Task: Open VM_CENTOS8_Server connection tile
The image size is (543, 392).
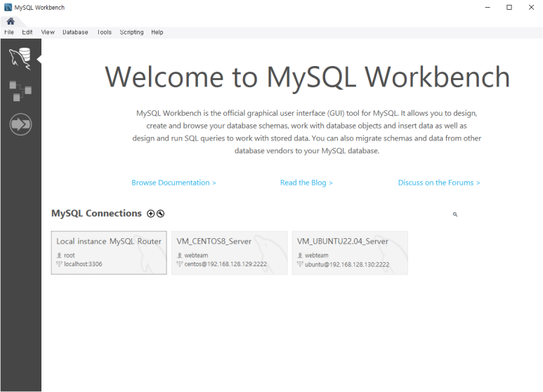Action: click(229, 253)
